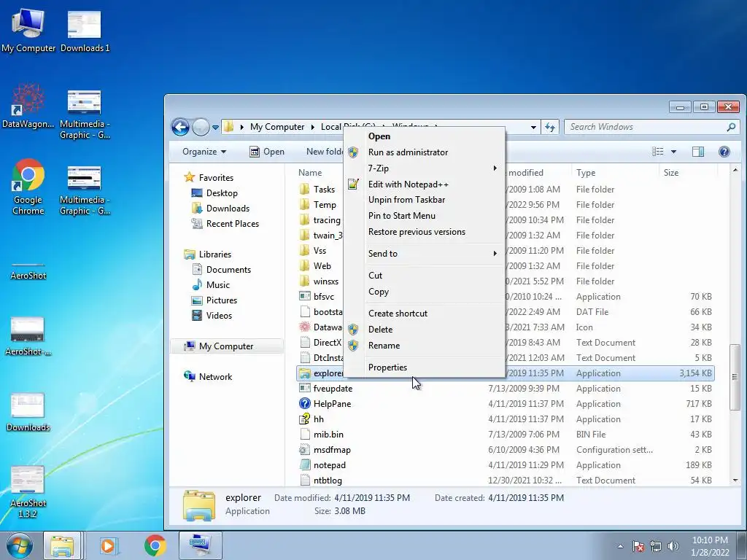Open the view options dropdown arrow

[x=673, y=152]
